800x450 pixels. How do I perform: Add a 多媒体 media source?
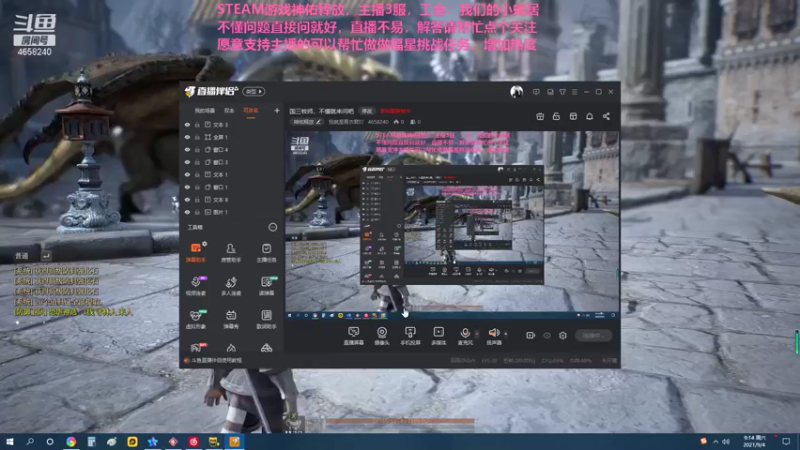(x=438, y=336)
